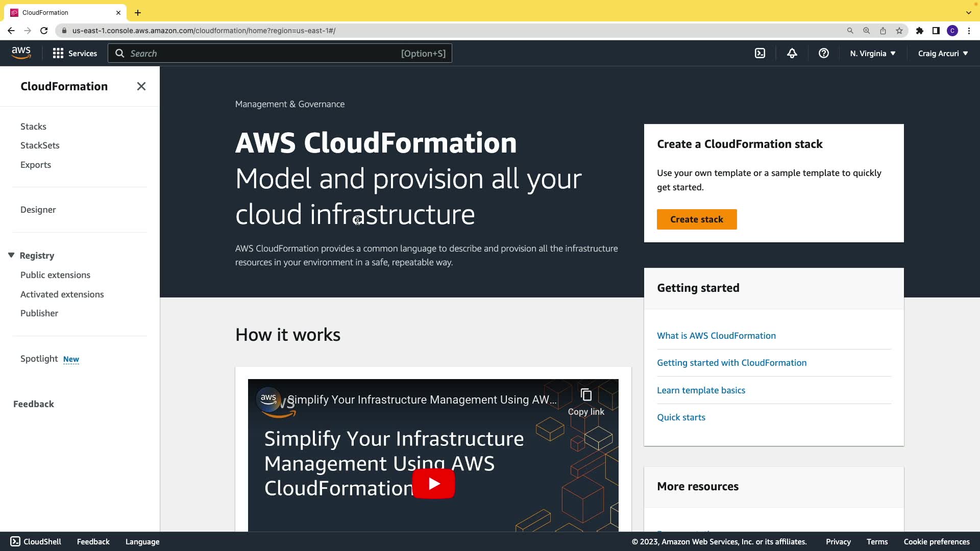Viewport: 980px width, 551px height.
Task: Close the CloudFormation side navigation panel
Action: coord(141,86)
